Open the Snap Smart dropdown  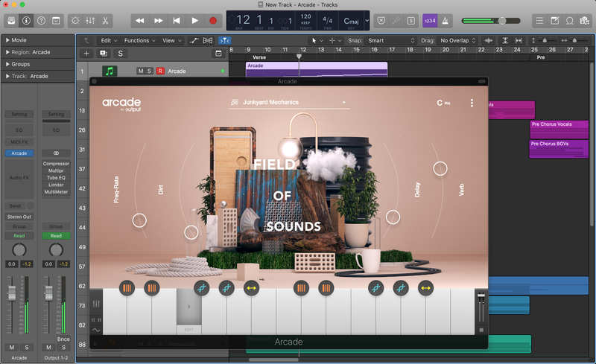tap(387, 40)
